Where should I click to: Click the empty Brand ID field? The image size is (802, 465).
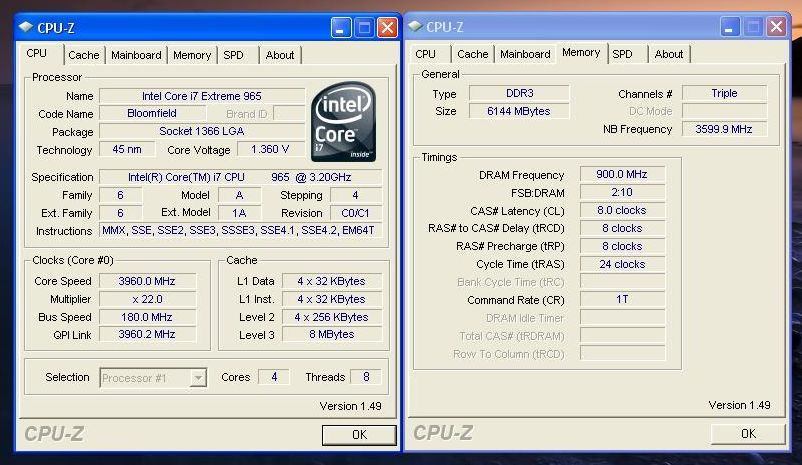[289, 114]
